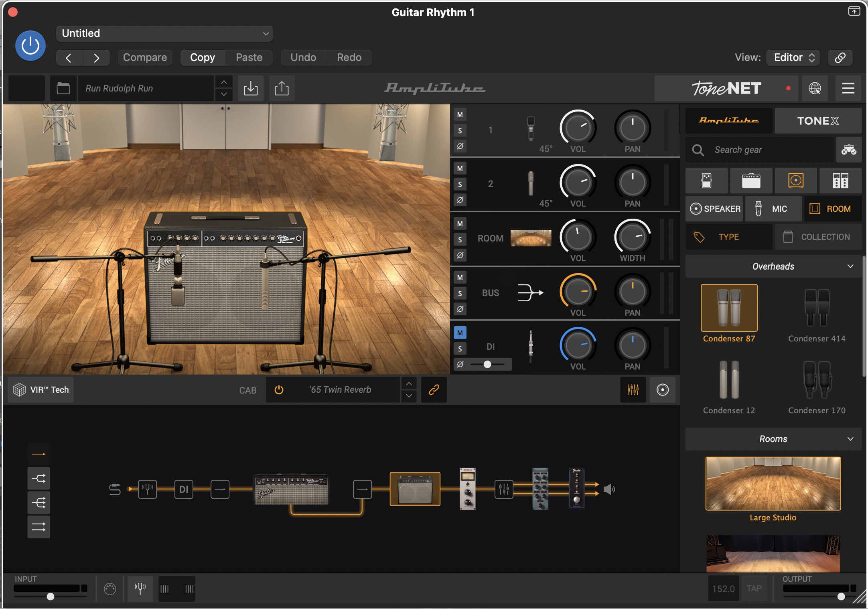868x609 pixels.
Task: Solo the ROOM channel
Action: [x=460, y=240]
